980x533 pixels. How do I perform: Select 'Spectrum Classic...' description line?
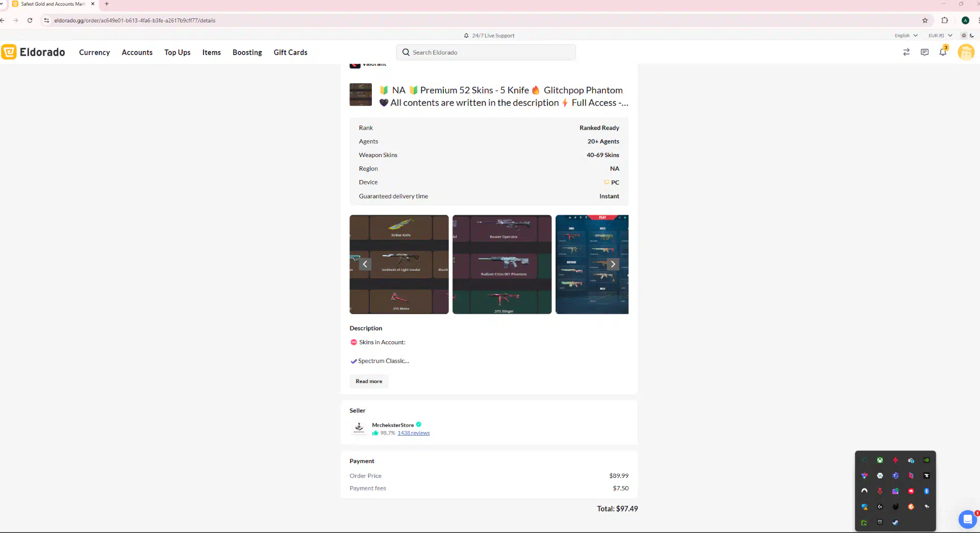point(380,361)
